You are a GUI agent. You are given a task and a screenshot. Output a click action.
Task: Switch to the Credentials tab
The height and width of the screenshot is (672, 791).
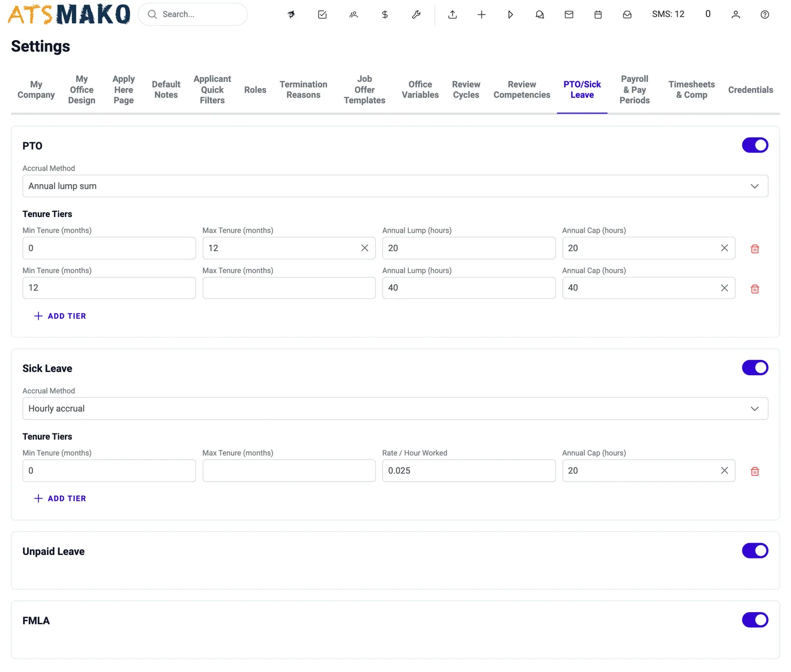click(x=750, y=90)
